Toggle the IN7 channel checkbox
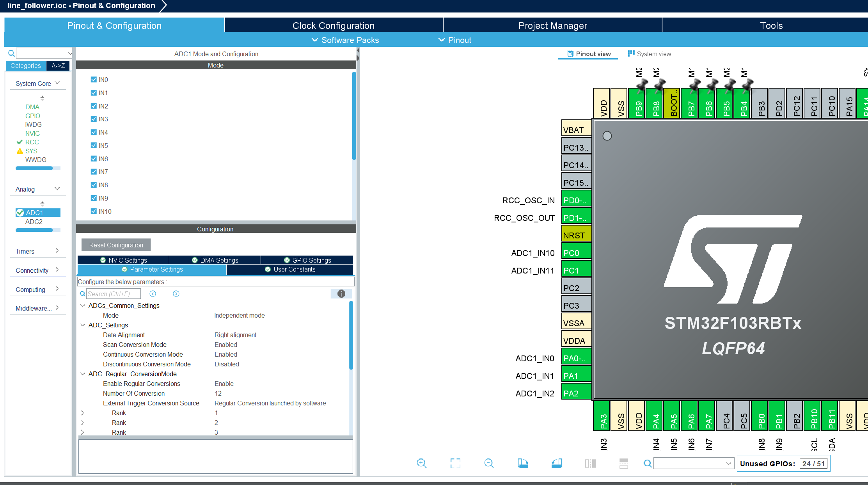 (x=94, y=172)
